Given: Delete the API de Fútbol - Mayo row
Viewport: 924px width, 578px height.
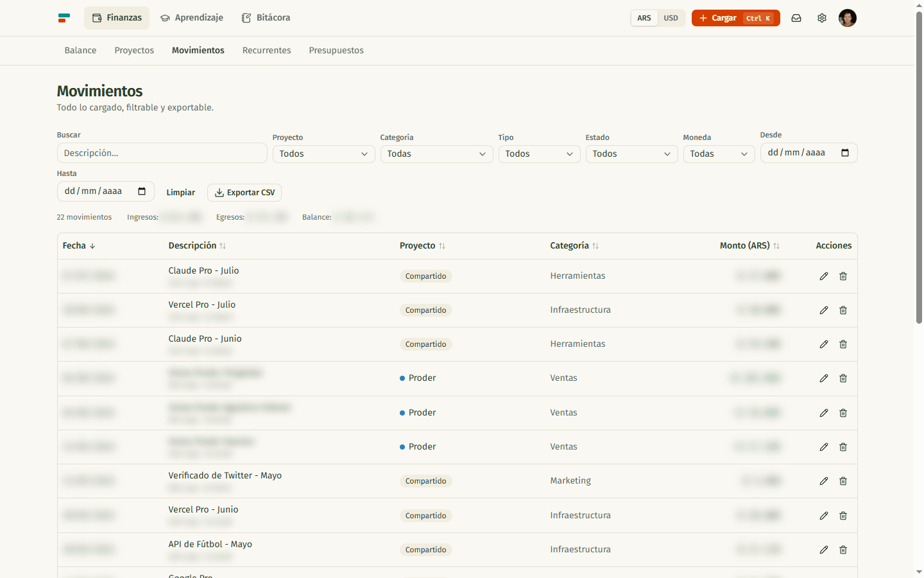Looking at the screenshot, I should 843,550.
